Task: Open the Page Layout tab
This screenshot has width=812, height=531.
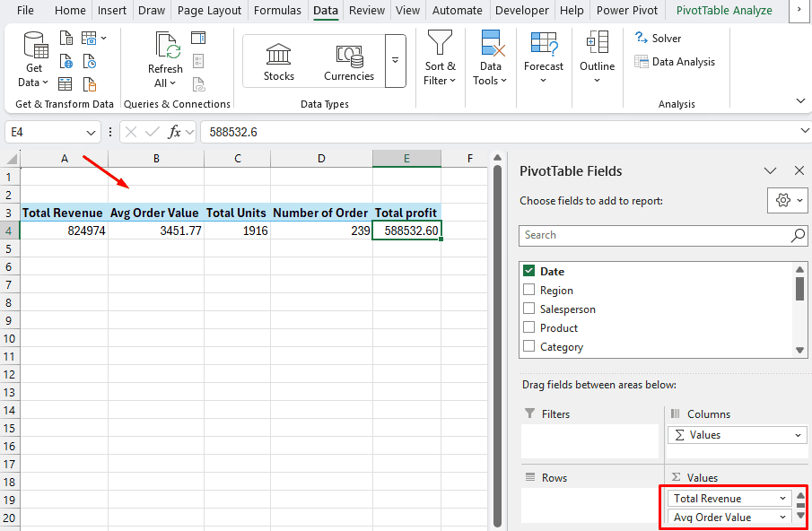Action: point(209,11)
